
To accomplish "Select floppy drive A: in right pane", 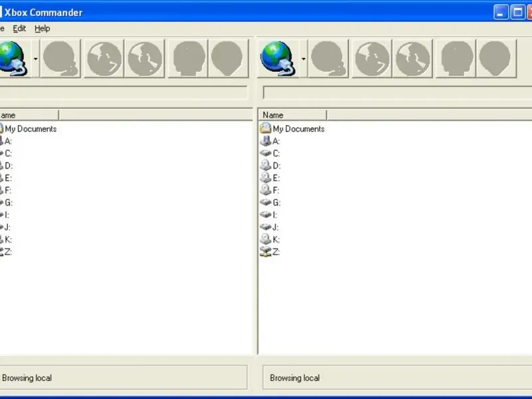I will pos(270,141).
